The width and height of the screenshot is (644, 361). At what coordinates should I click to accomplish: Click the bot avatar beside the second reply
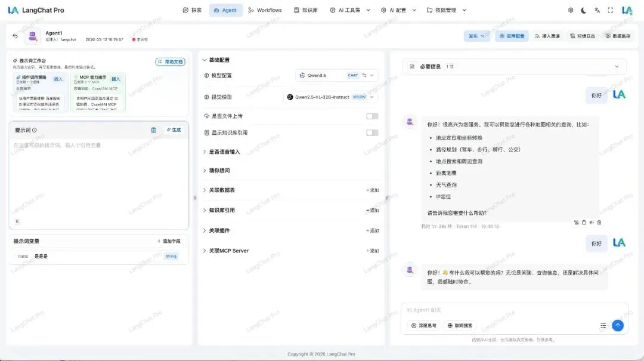410,270
